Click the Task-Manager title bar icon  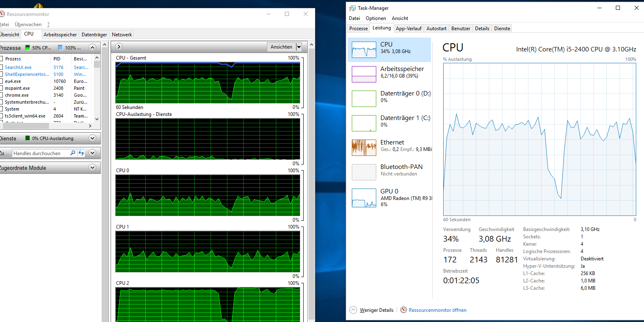pyautogui.click(x=353, y=8)
